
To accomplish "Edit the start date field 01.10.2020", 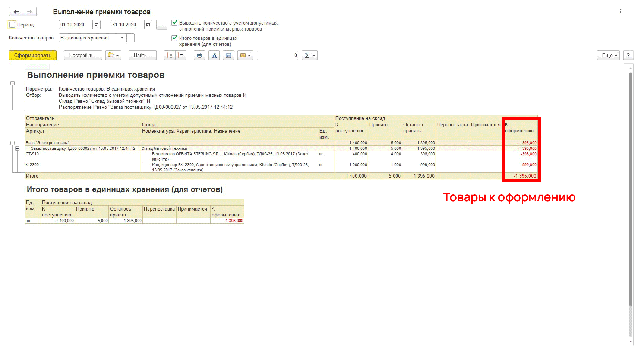I will [x=76, y=25].
